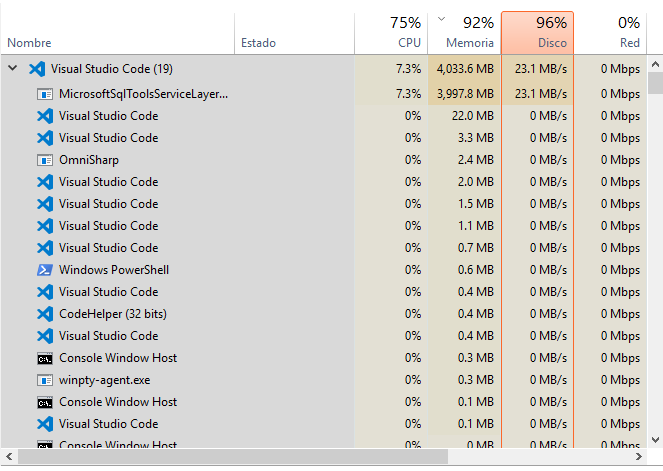Click 23.1 MB/s disk value in MicrosoftSqlToolsServiceLayer row
The width and height of the screenshot is (663, 471).
click(540, 94)
